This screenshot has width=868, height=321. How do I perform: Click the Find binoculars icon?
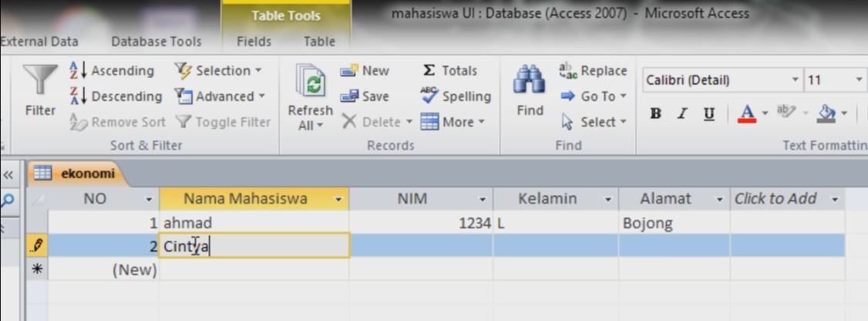point(530,79)
